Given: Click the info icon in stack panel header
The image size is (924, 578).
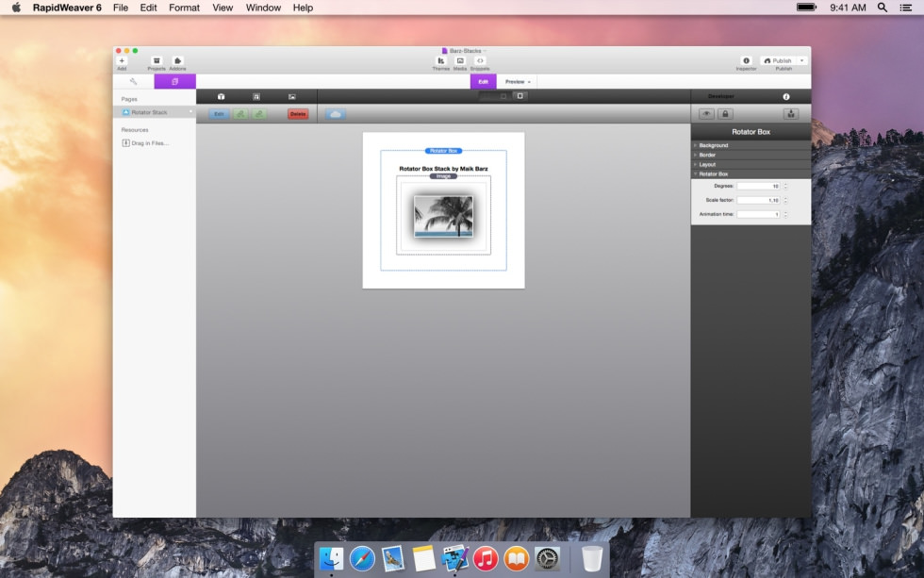Looking at the screenshot, I should (786, 96).
